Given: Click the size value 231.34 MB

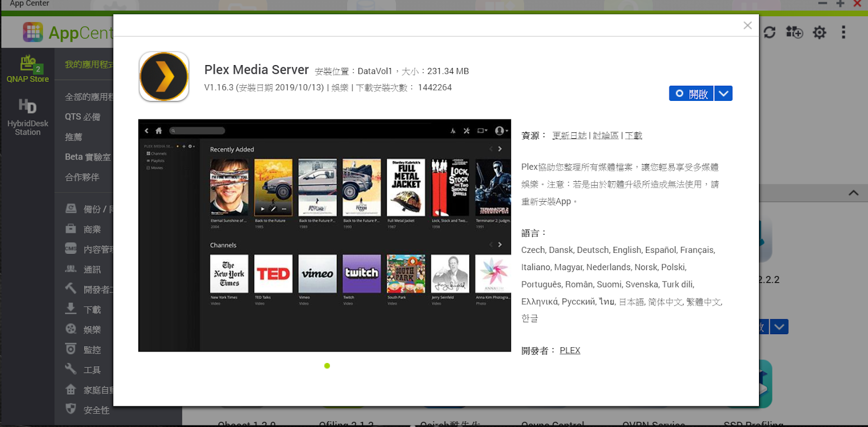Looking at the screenshot, I should pos(448,71).
